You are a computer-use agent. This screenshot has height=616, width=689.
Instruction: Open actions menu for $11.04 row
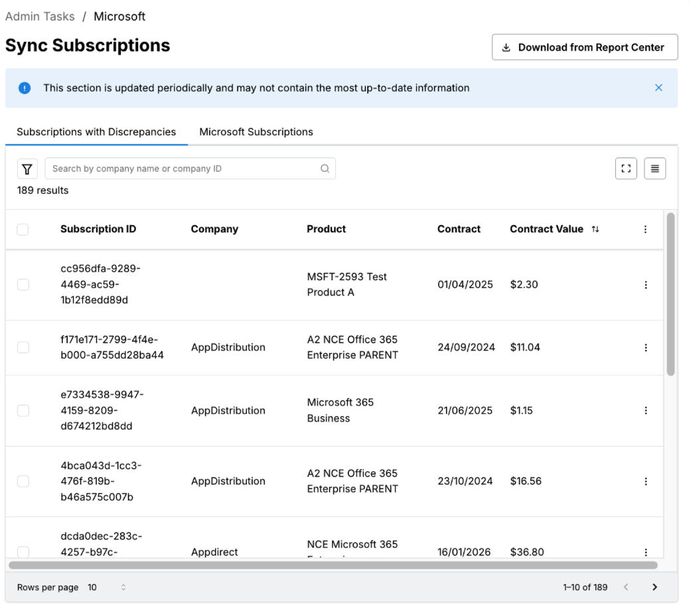pyautogui.click(x=645, y=348)
